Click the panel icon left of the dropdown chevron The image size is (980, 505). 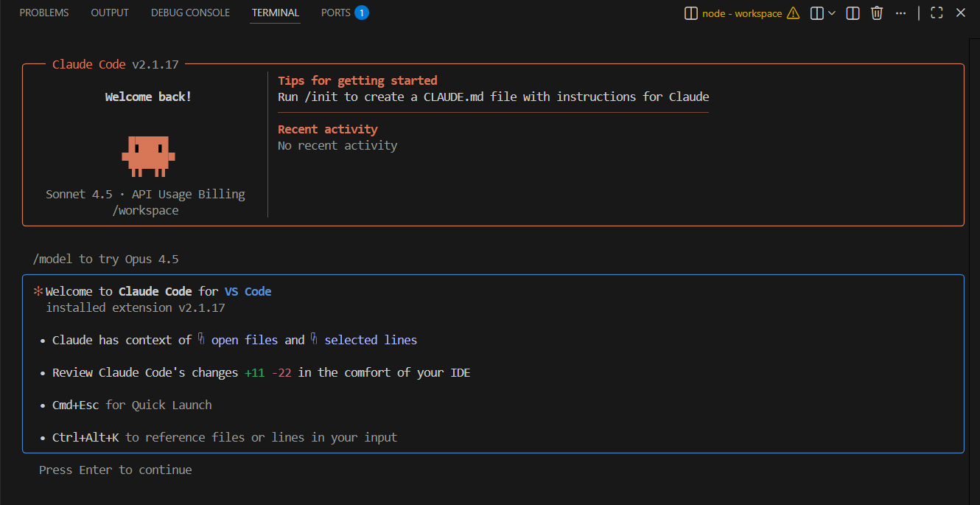[816, 13]
